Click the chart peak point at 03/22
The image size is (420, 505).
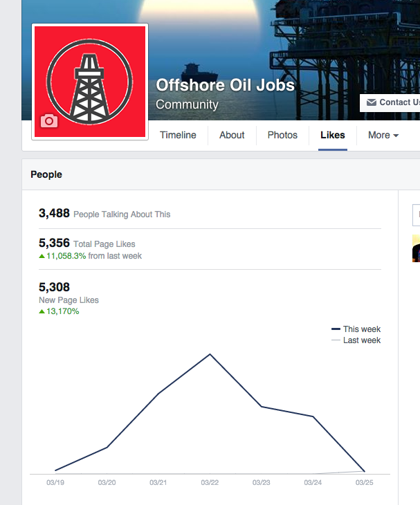pos(210,354)
